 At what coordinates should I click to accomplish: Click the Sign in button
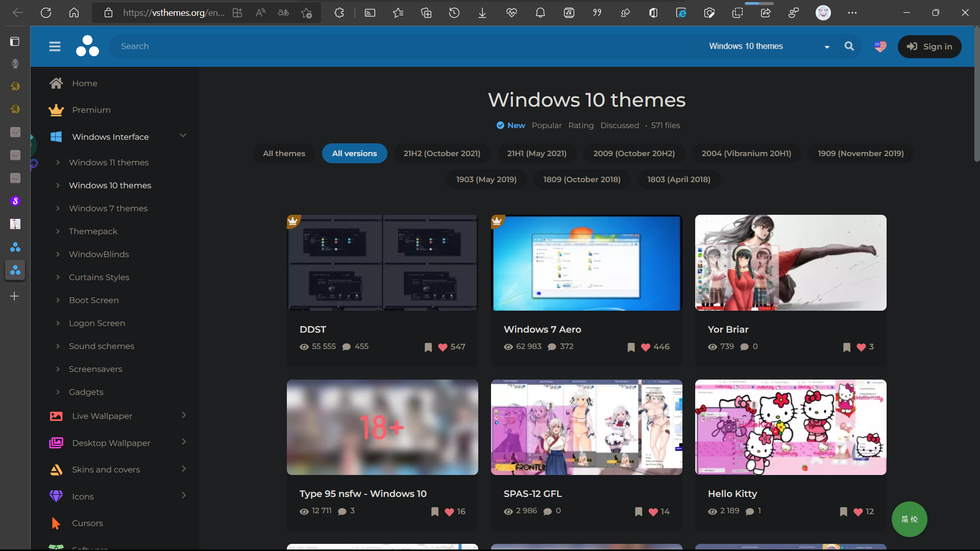929,46
